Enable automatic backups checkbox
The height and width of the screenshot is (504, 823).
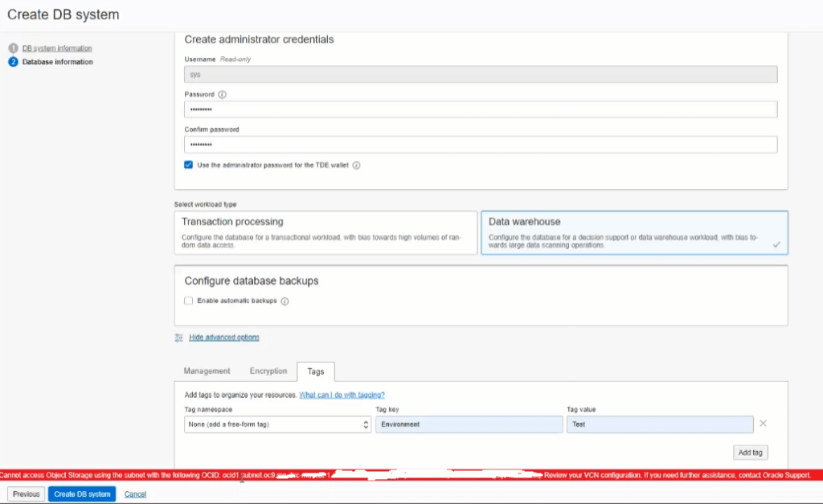pos(189,301)
